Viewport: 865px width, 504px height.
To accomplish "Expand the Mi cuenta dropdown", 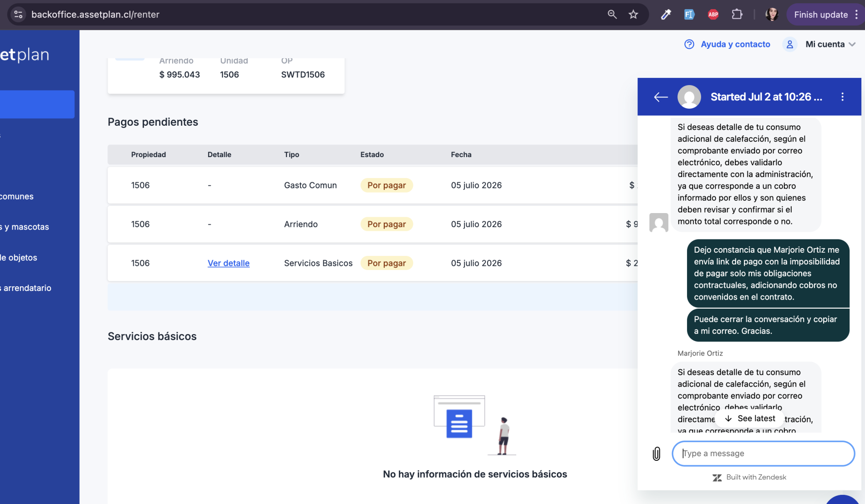I will (830, 44).
